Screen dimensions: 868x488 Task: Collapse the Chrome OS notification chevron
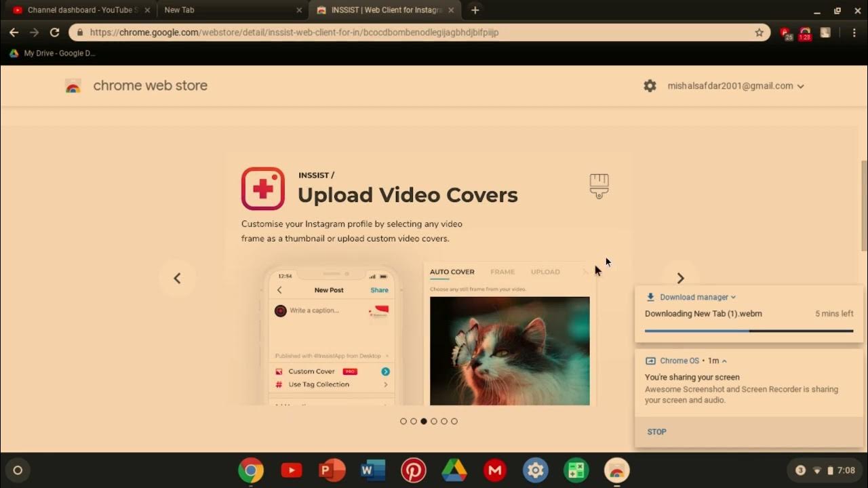724,361
